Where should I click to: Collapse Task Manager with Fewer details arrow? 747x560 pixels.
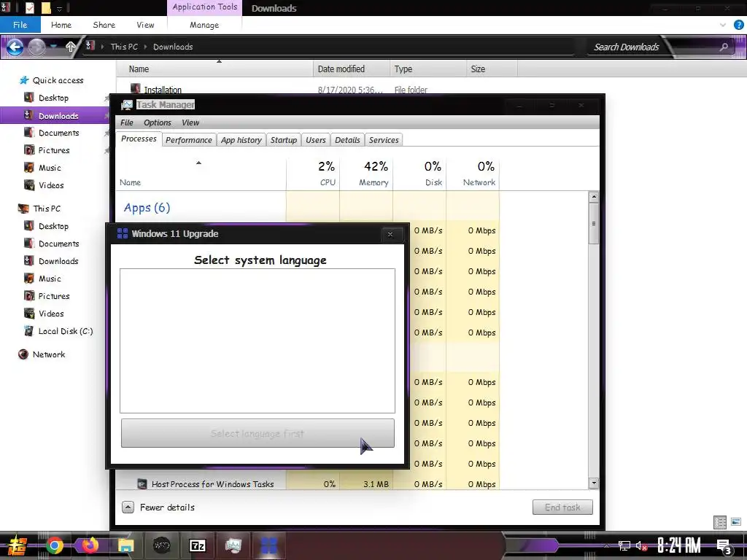point(128,507)
